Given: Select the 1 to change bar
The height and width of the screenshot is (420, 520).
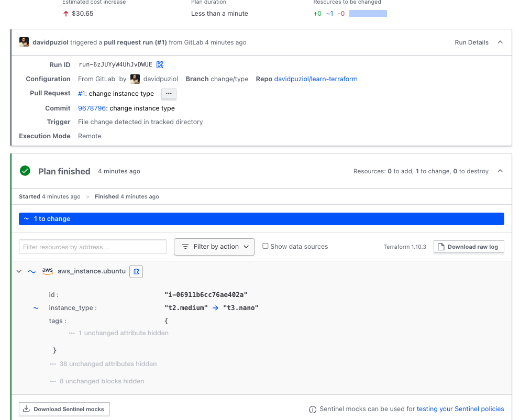Looking at the screenshot, I should pos(261,219).
